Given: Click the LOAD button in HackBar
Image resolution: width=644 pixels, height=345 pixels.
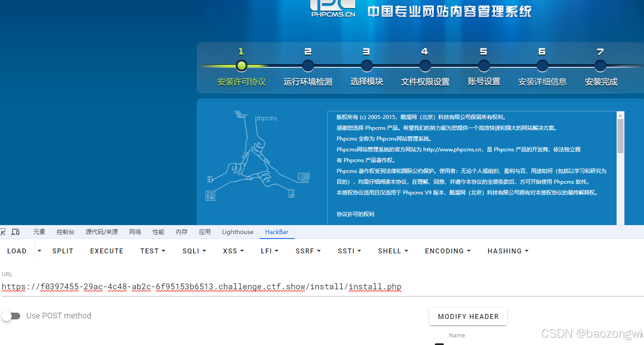Looking at the screenshot, I should (x=17, y=251).
